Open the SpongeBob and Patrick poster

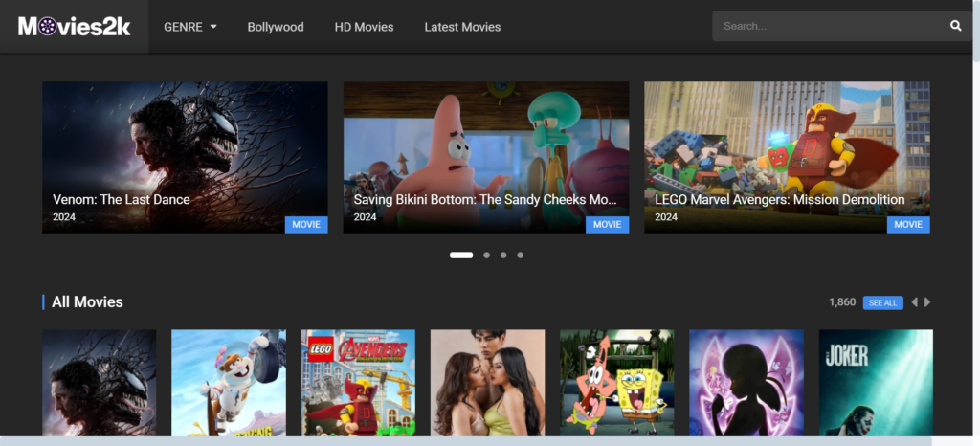pos(617,383)
